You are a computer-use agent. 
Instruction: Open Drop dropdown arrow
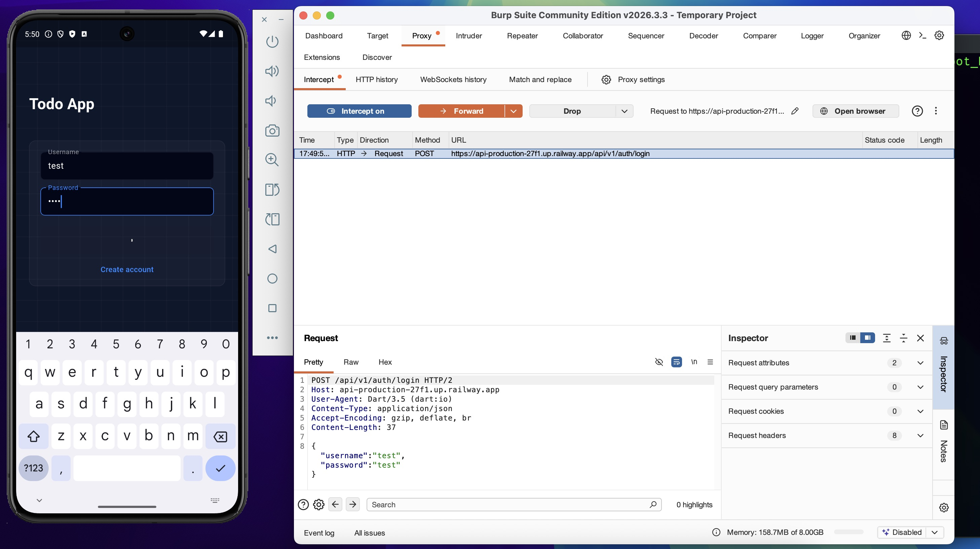click(624, 111)
